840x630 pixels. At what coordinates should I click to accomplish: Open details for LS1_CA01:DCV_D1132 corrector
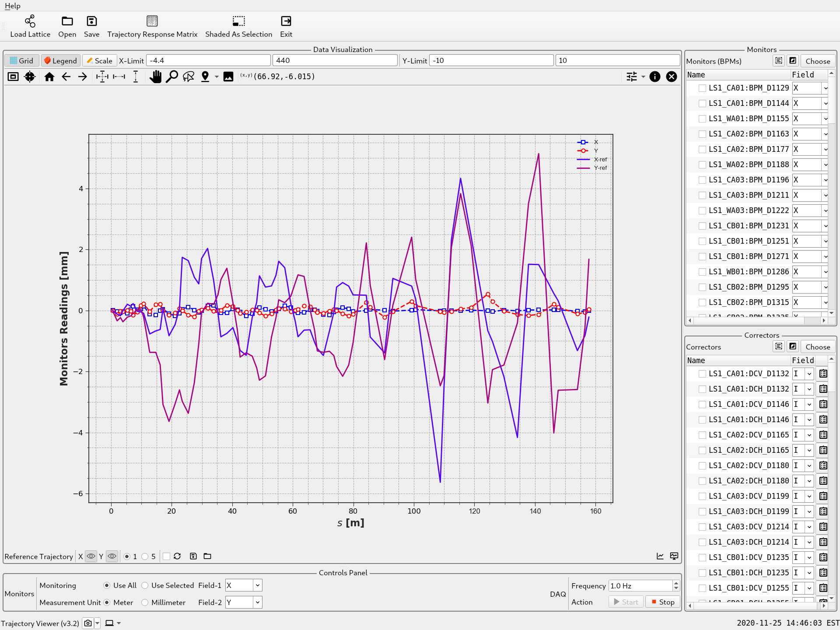tap(823, 374)
